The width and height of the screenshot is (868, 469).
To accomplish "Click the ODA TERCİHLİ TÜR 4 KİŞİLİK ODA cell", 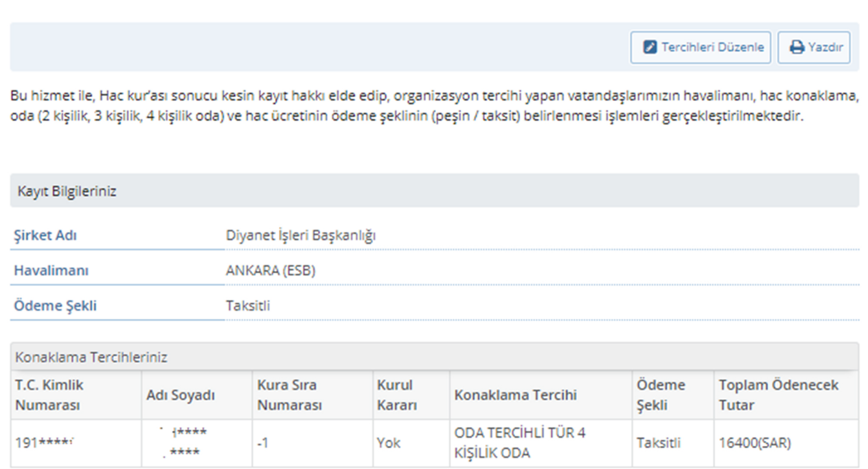I will (520, 443).
